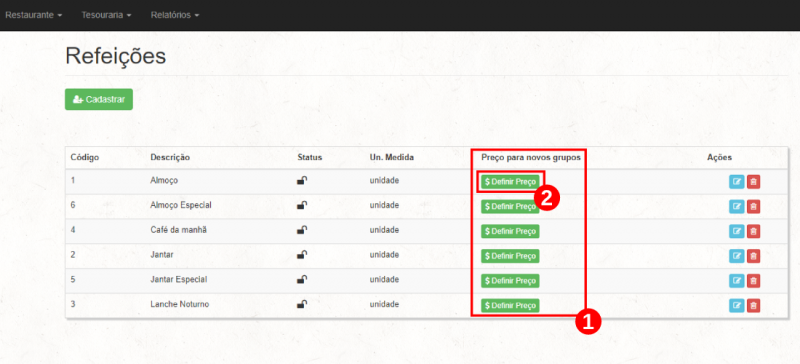Click the Status column header
Screen dimensions: 800x364
pyautogui.click(x=310, y=158)
